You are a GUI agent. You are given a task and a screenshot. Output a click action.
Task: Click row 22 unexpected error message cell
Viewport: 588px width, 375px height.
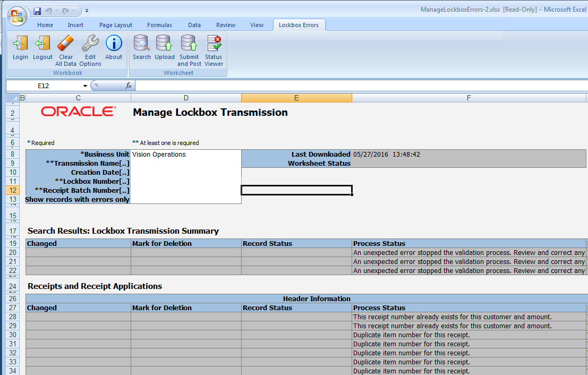pyautogui.click(x=468, y=271)
